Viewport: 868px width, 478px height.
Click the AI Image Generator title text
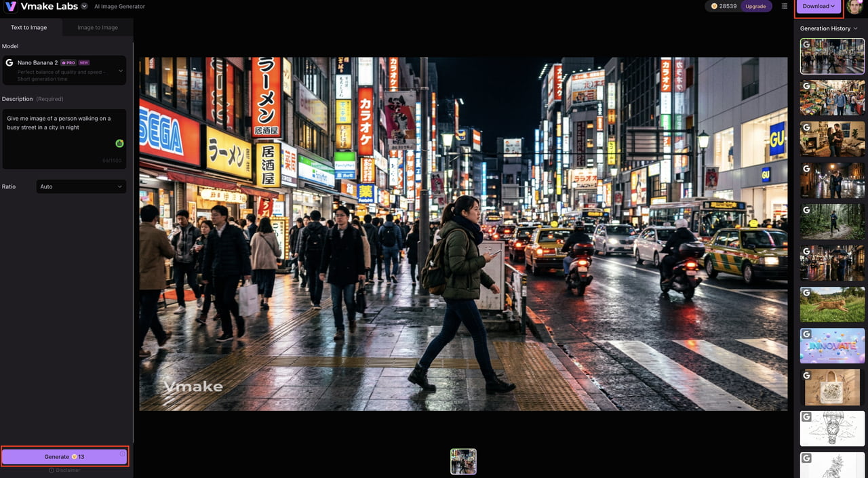point(119,7)
